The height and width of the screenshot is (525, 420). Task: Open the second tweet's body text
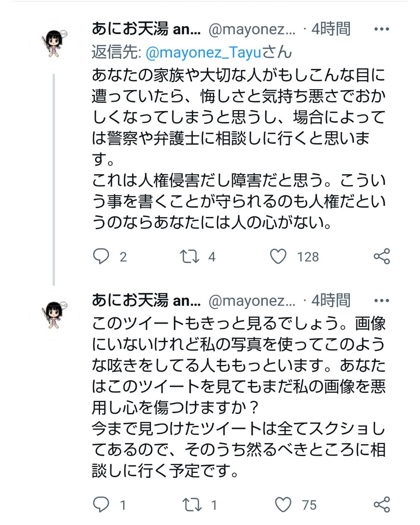pyautogui.click(x=238, y=396)
